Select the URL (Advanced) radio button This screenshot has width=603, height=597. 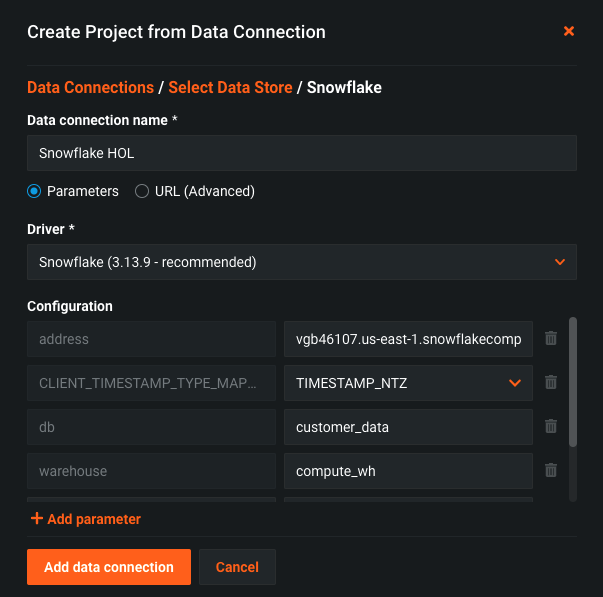tap(142, 191)
